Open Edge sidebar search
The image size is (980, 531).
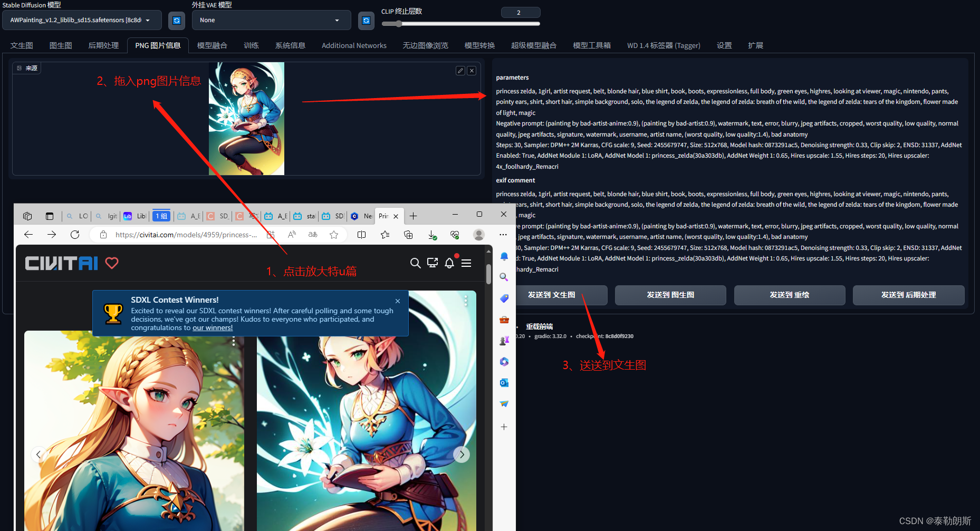504,277
